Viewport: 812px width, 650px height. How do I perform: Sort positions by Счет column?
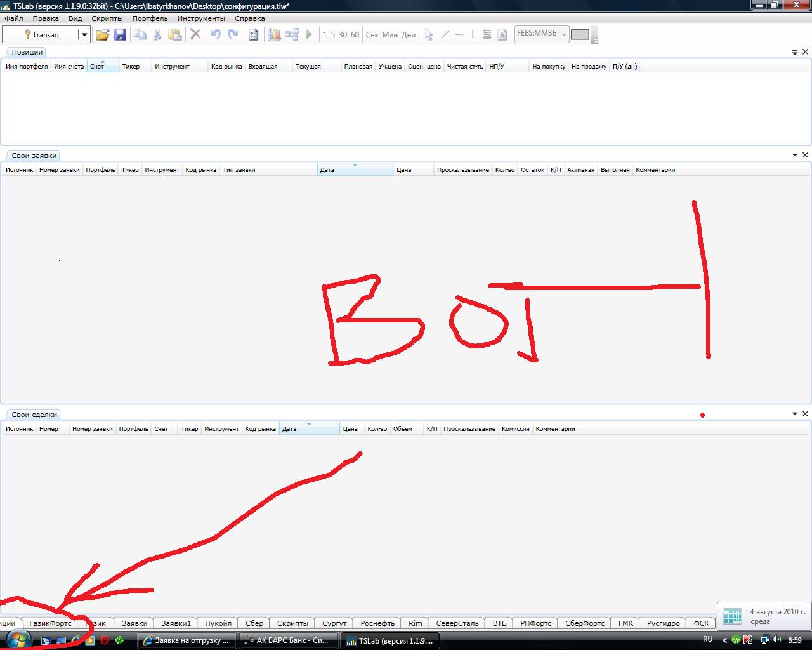pos(103,66)
